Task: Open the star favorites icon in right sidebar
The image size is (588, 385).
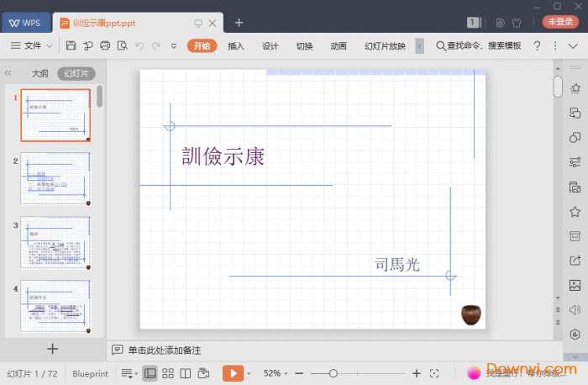Action: (x=575, y=212)
